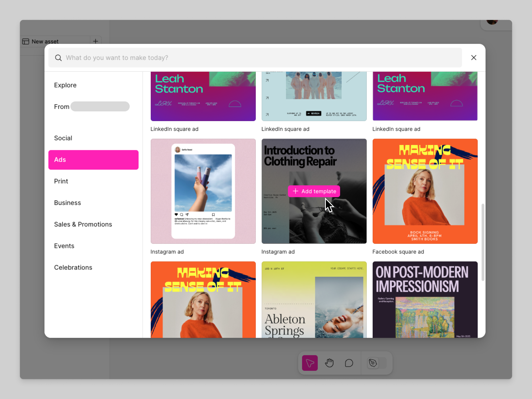Open the Sales & Promotions category
The image size is (532, 399).
[93, 224]
